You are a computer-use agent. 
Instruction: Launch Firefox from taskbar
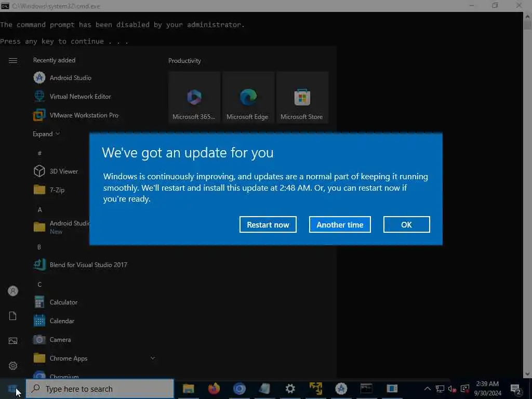[x=214, y=389]
